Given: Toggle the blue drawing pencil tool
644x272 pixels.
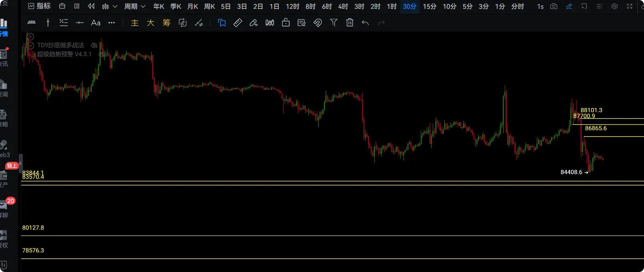Looking at the screenshot, I should pyautogui.click(x=569, y=6).
